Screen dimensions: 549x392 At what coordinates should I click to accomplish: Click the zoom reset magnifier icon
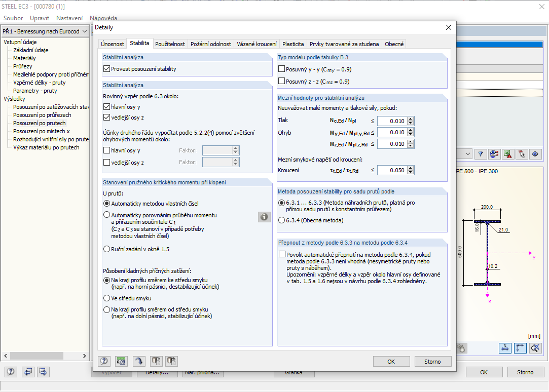[x=535, y=348]
